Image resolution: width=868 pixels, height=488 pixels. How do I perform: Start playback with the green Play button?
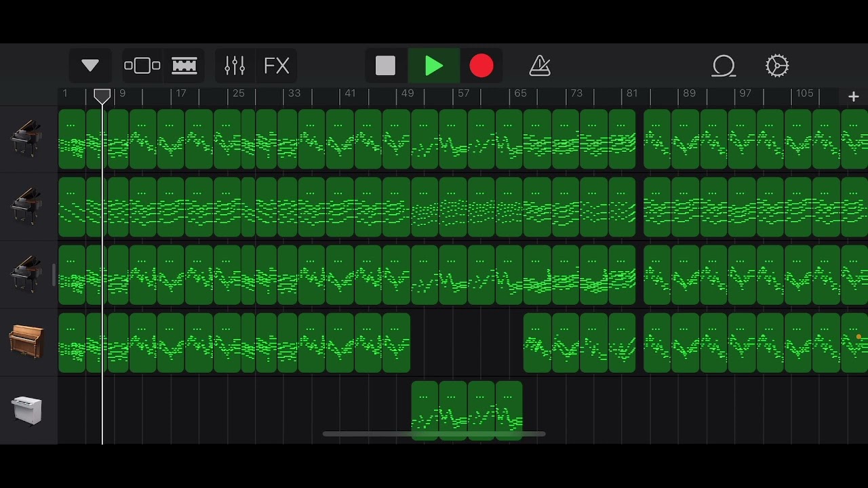click(x=434, y=66)
